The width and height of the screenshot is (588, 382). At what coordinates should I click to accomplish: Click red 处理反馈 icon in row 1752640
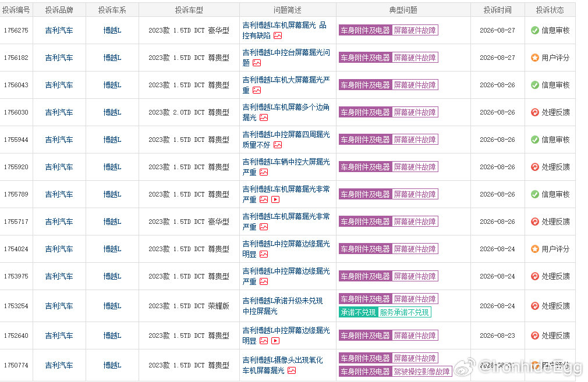pos(535,335)
